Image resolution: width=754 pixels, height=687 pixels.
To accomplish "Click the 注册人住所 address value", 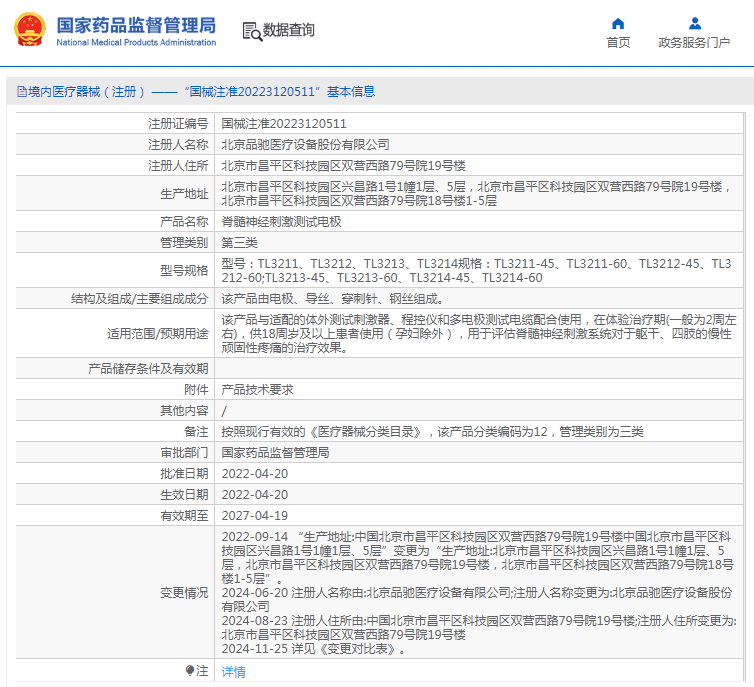I will 343,166.
